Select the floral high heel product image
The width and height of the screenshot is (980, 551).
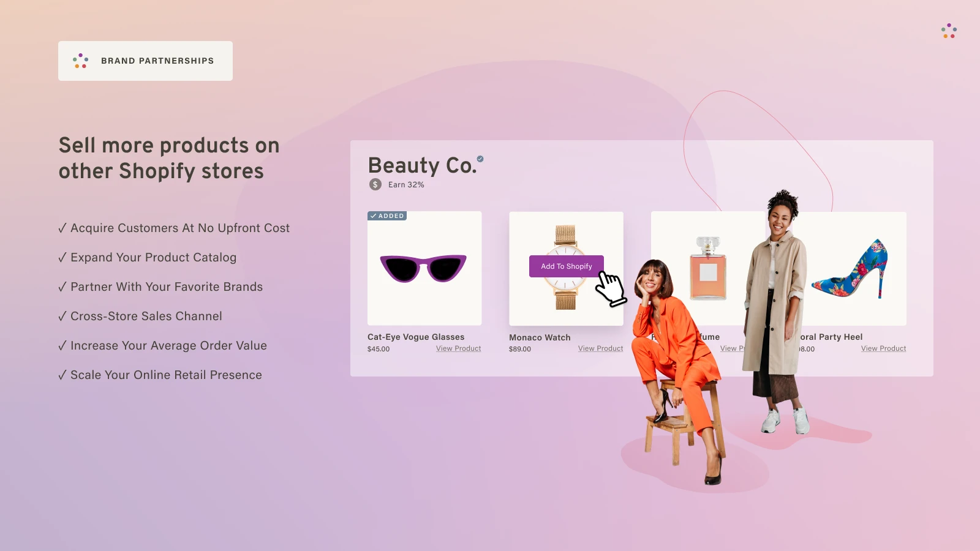(850, 268)
